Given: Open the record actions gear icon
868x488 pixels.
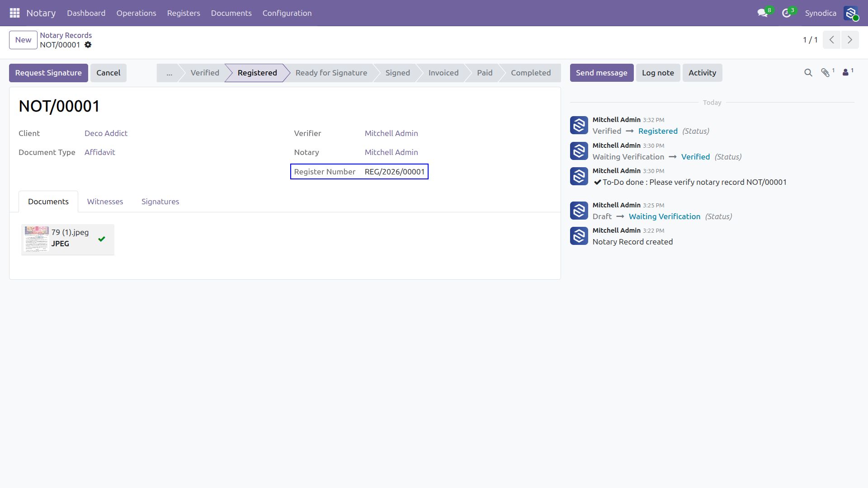Looking at the screenshot, I should [88, 45].
